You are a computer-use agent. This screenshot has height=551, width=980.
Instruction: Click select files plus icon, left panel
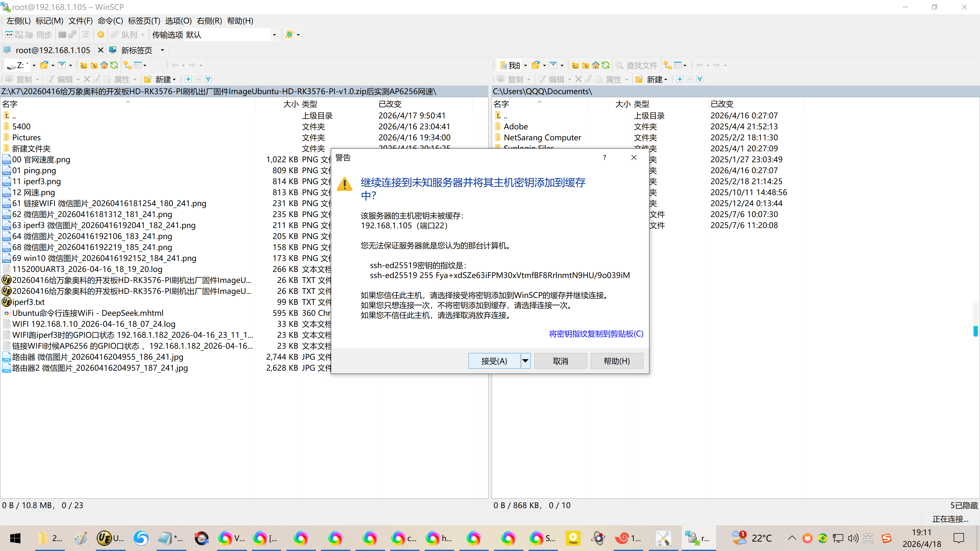tap(188, 79)
